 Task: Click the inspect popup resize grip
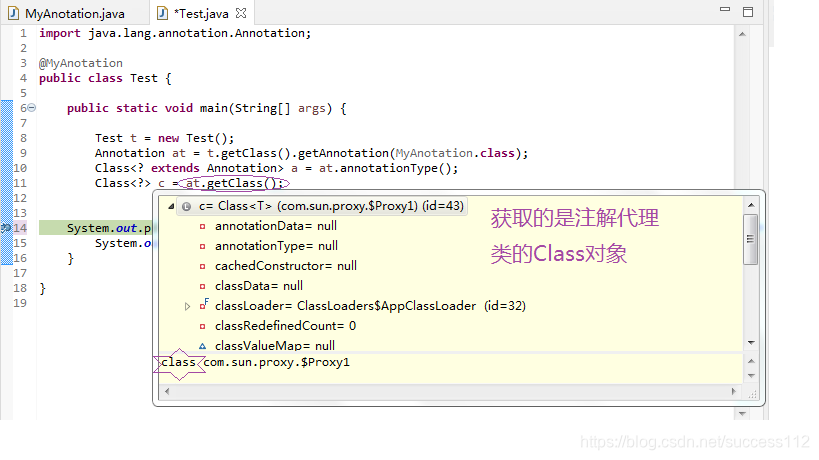752,394
